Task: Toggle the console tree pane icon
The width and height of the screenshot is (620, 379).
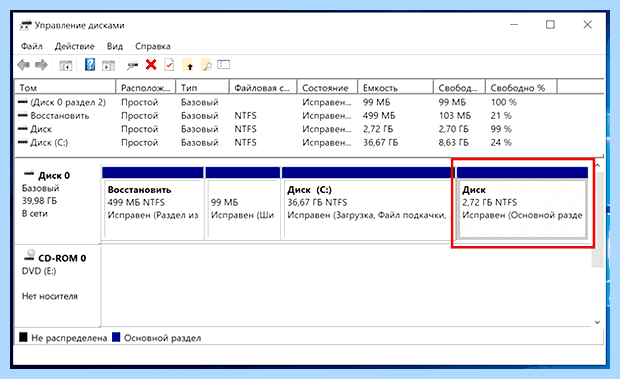Action: [x=66, y=65]
